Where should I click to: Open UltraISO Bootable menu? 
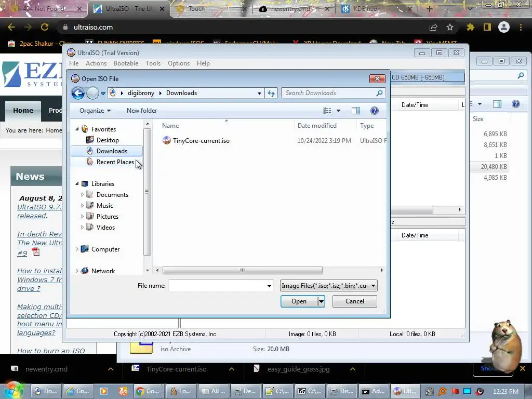point(126,63)
